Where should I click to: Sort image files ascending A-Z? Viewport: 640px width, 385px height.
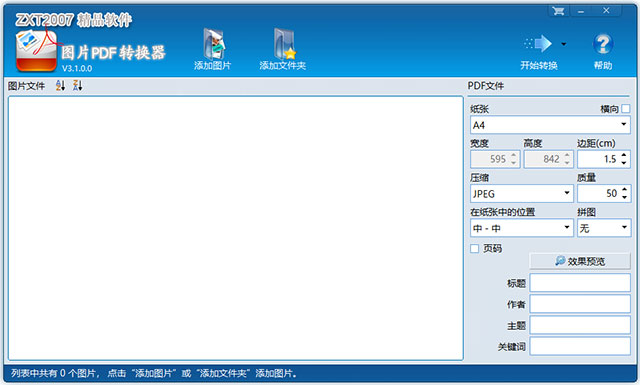click(x=60, y=85)
